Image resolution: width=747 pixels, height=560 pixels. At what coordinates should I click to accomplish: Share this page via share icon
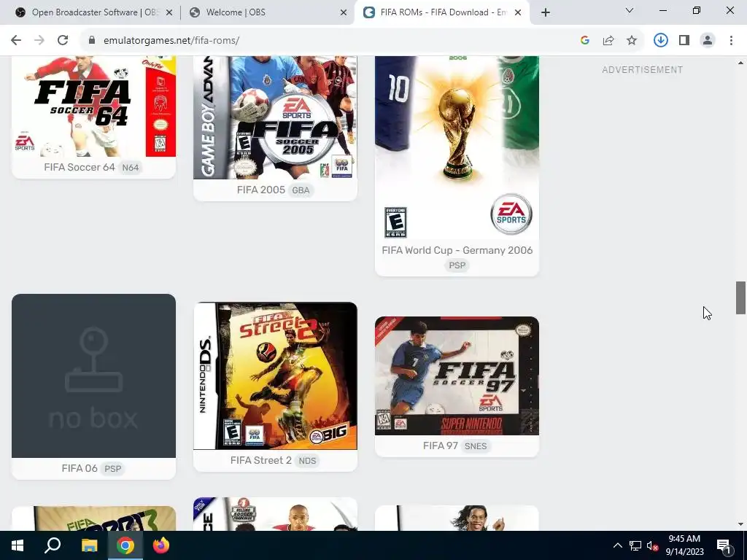[608, 41]
